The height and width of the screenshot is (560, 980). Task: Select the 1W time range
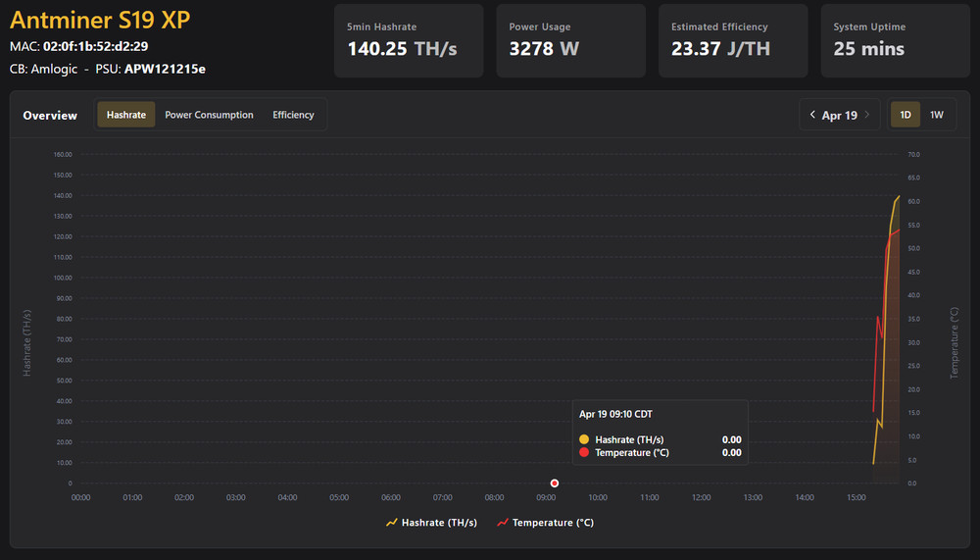(936, 115)
